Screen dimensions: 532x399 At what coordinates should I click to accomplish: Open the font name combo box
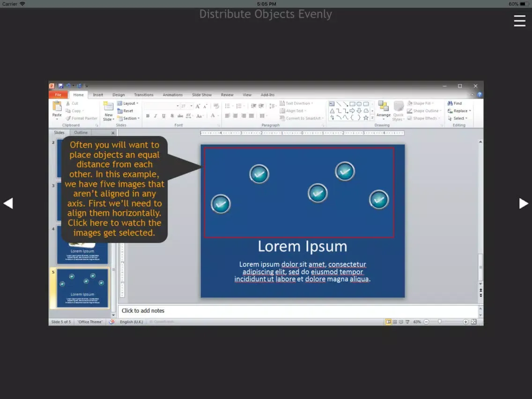point(162,106)
